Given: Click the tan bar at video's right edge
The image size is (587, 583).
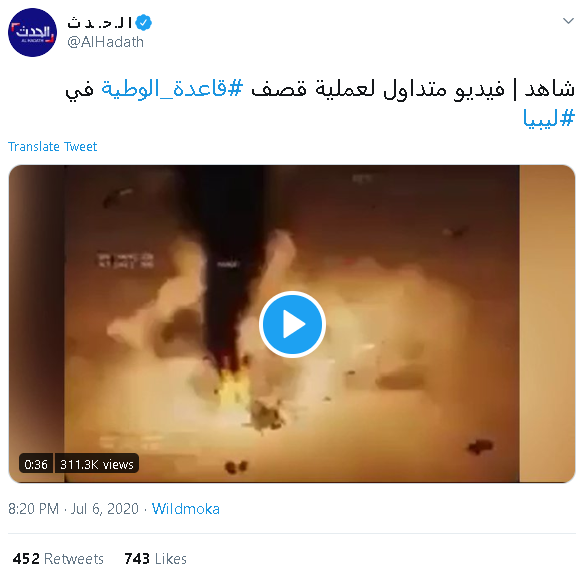Looking at the screenshot, I should click(547, 324).
